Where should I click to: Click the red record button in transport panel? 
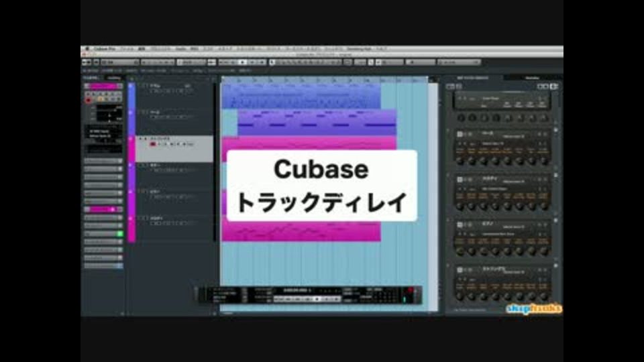[x=409, y=290]
